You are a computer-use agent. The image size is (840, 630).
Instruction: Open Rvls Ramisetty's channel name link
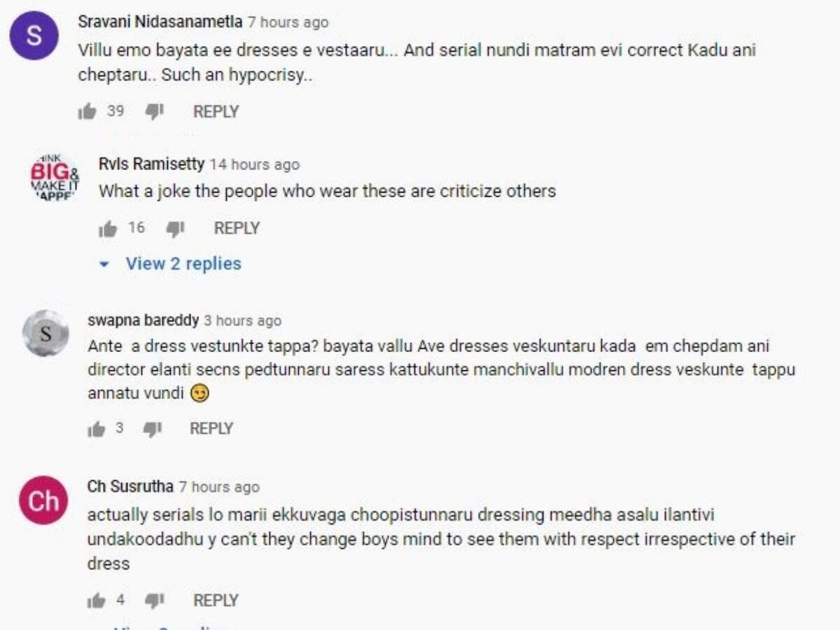point(151,164)
